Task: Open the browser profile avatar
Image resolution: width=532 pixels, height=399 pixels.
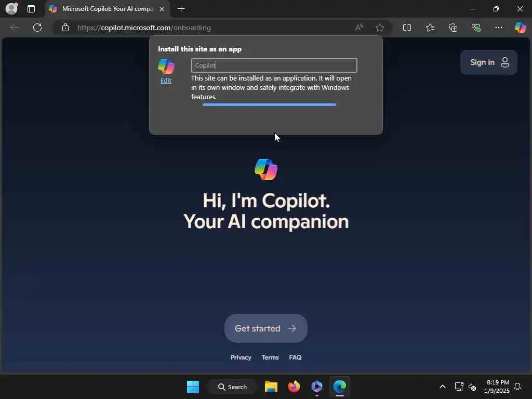Action: click(x=12, y=8)
